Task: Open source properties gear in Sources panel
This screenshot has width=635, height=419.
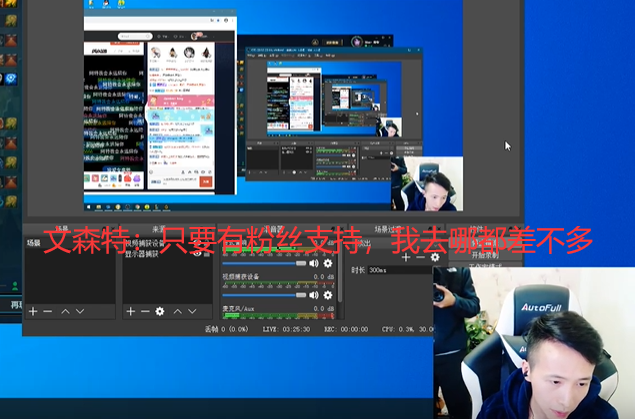Action: 160,311
